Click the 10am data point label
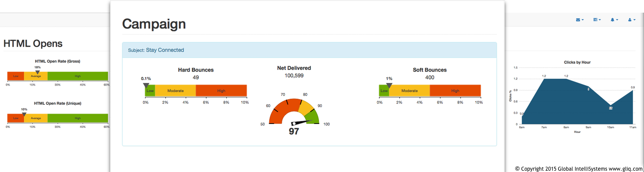This screenshot has width=644, height=172. pyautogui.click(x=610, y=108)
